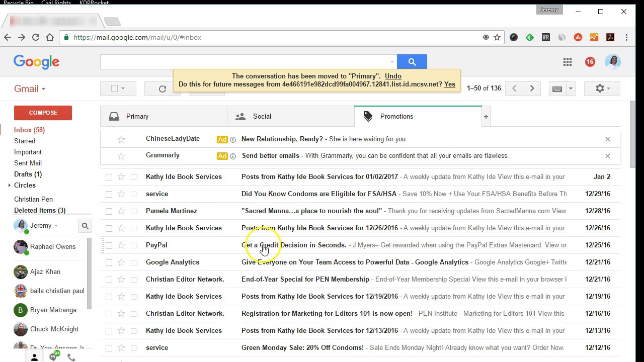
Task: Click Undo in the notification bar
Action: pos(393,76)
